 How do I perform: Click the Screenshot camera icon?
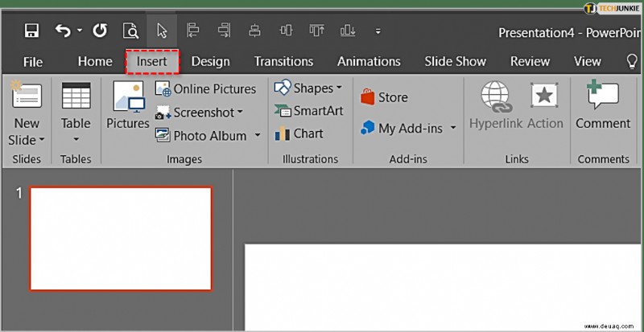[x=163, y=113]
